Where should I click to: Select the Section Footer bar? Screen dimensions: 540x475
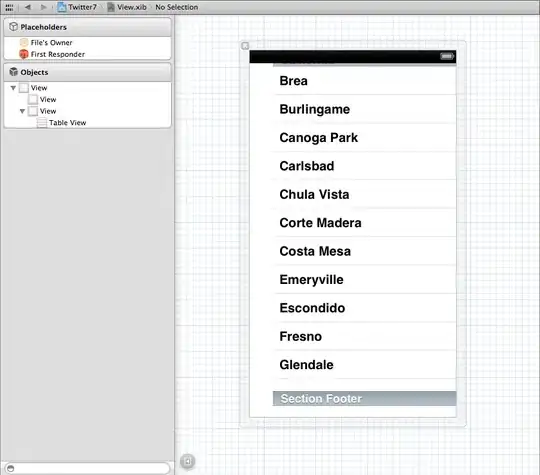(364, 399)
